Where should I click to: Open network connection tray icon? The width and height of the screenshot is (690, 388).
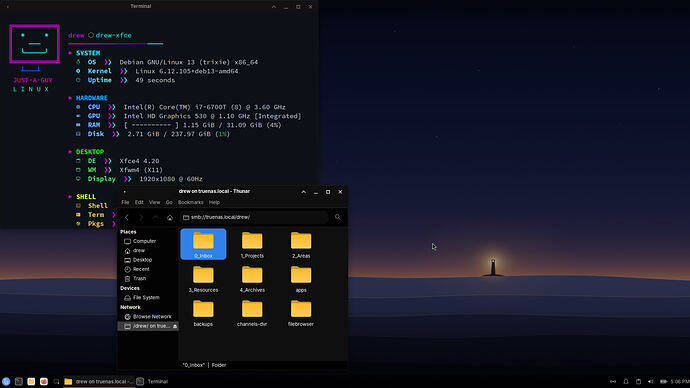[613, 381]
